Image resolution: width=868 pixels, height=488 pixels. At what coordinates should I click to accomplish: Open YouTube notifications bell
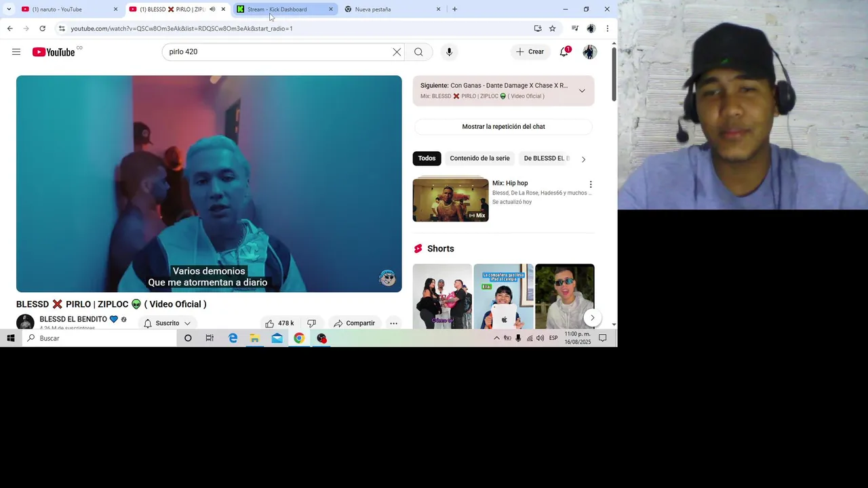point(564,52)
